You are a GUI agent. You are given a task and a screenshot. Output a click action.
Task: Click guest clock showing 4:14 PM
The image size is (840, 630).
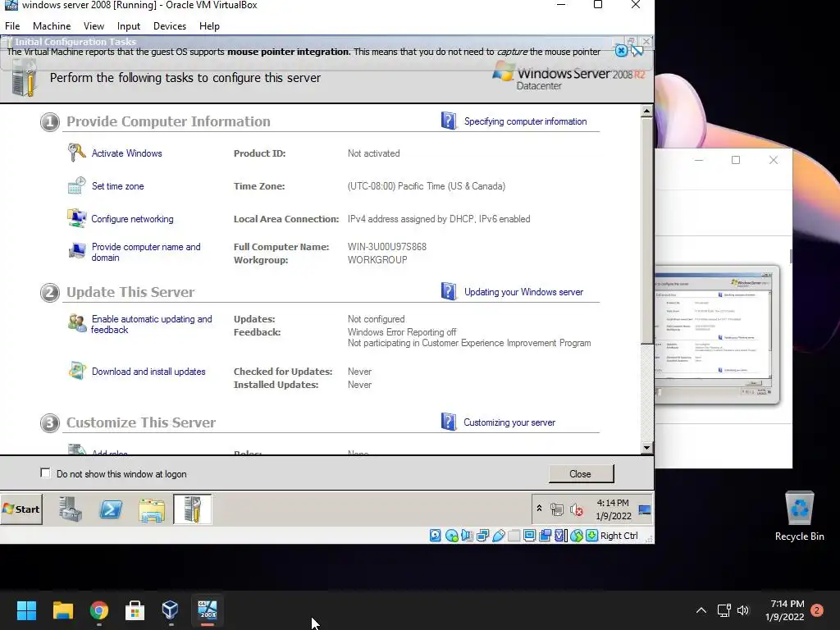click(x=613, y=509)
